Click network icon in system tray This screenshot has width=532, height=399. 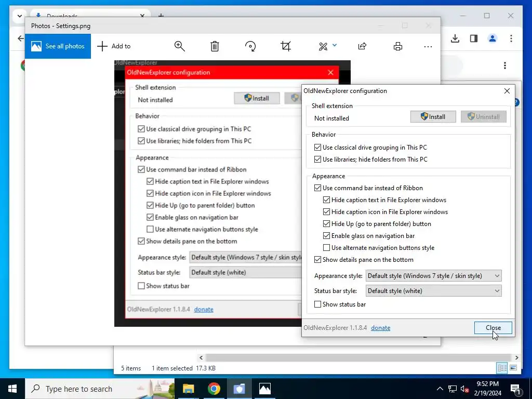tap(453, 389)
